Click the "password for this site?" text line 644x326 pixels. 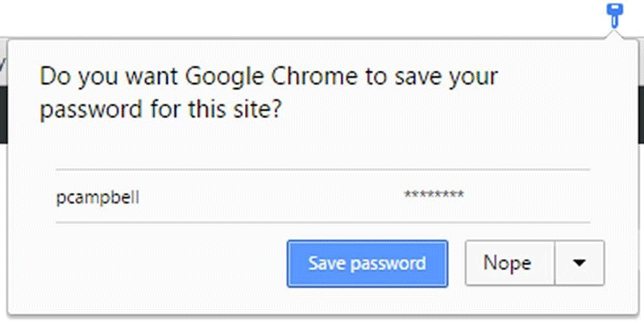pyautogui.click(x=160, y=110)
